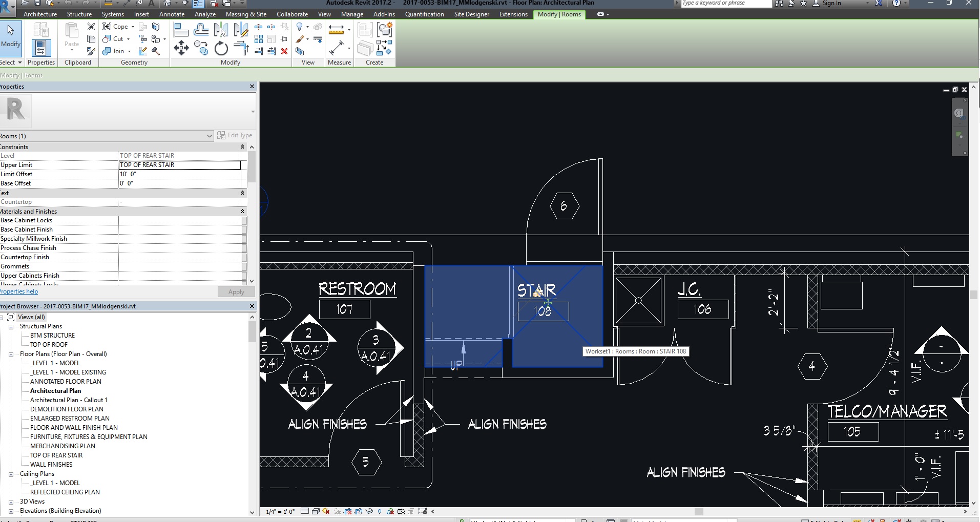Toggle Crop View in view control bar
Viewport: 980px width, 522px height.
[348, 511]
